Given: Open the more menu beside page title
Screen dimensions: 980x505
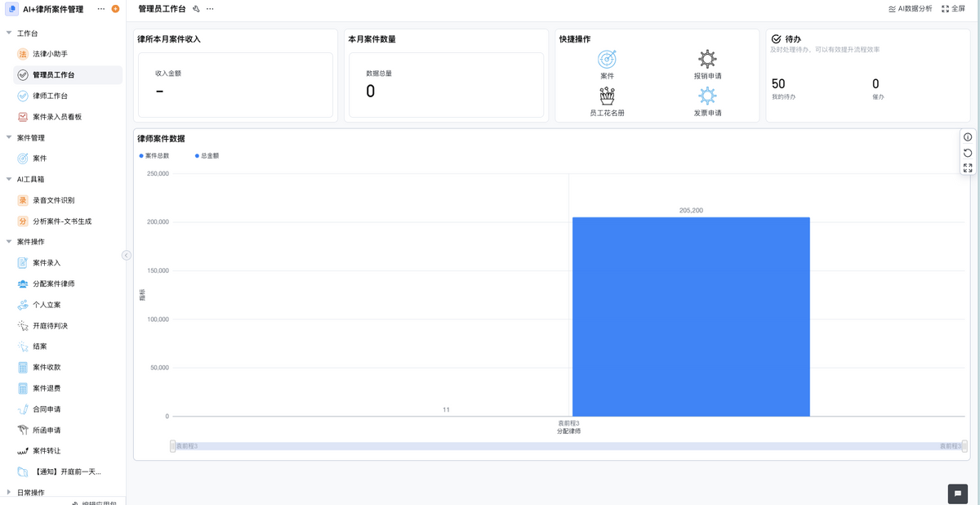Looking at the screenshot, I should click(x=210, y=8).
